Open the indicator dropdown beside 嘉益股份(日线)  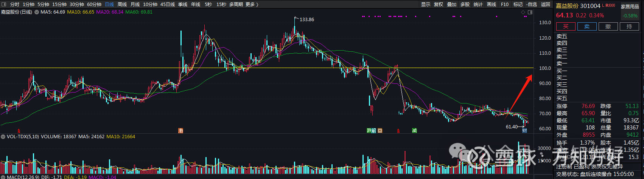pos(36,12)
